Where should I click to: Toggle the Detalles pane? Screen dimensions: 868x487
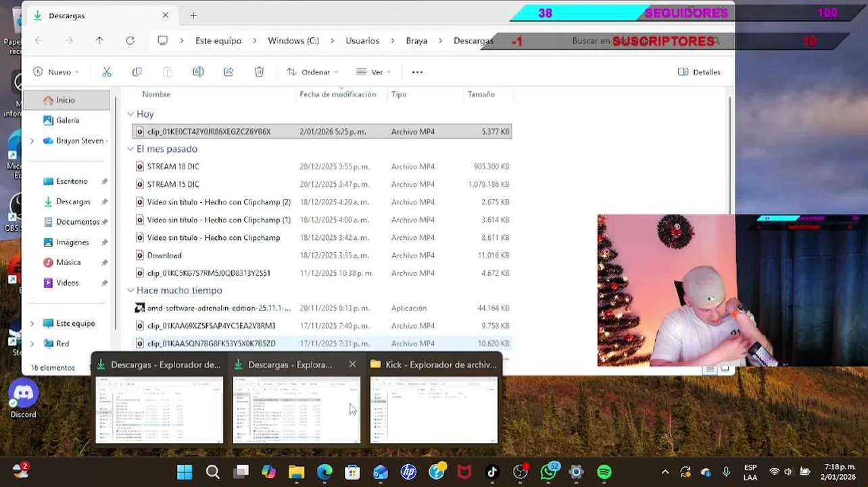coord(699,72)
